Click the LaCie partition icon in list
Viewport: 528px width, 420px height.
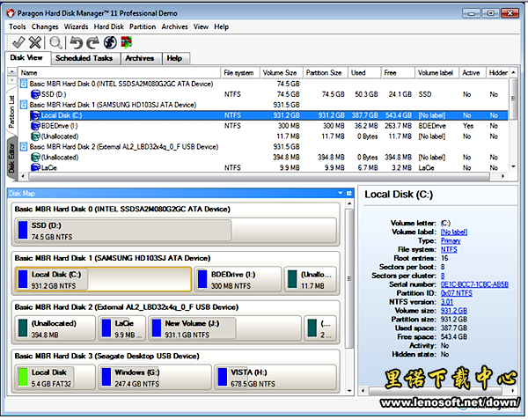pos(35,167)
